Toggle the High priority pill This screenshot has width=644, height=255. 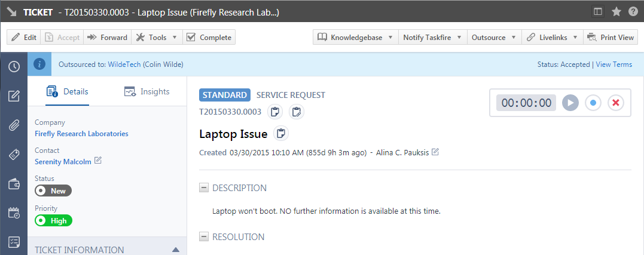point(53,221)
